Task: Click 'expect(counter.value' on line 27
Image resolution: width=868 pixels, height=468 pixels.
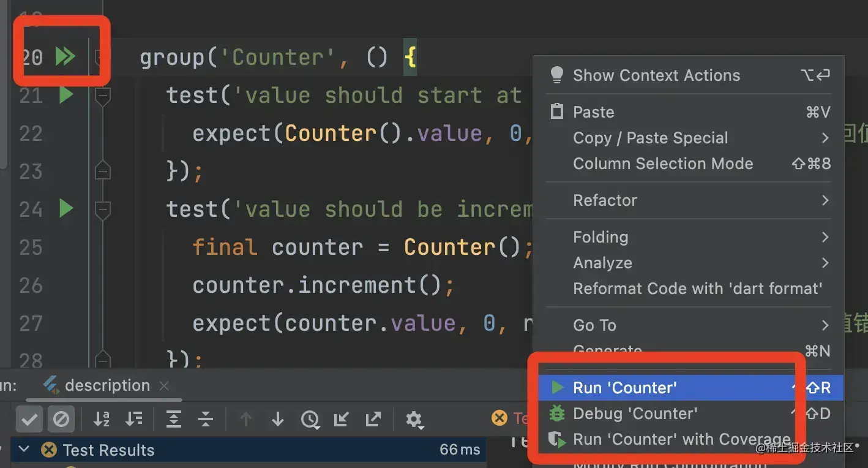Action: pyautogui.click(x=324, y=323)
